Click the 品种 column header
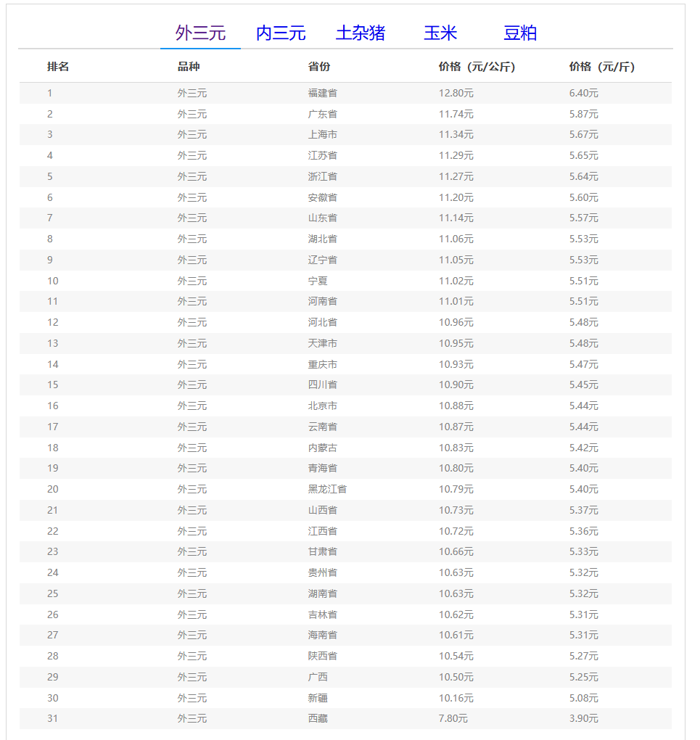Viewport: 700px width, 740px height. tap(189, 67)
